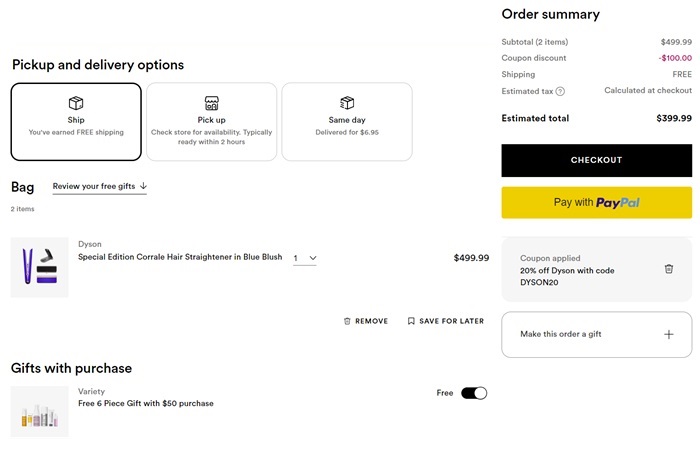Click the Same day delivery package icon
Screen dimensions: 700x449
(x=347, y=103)
